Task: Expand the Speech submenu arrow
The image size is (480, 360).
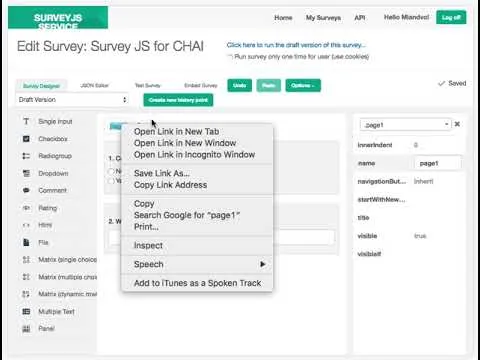Action: 263,264
